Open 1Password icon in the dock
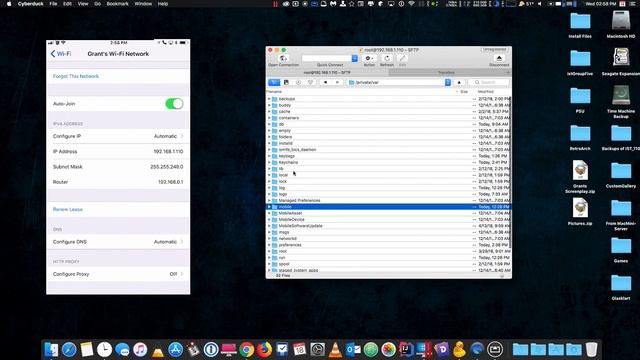The image size is (640, 360). pyautogui.click(x=211, y=349)
